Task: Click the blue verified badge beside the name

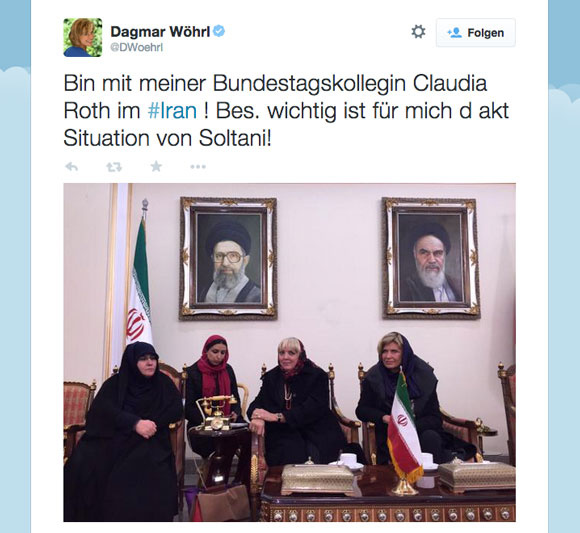Action: click(x=219, y=31)
